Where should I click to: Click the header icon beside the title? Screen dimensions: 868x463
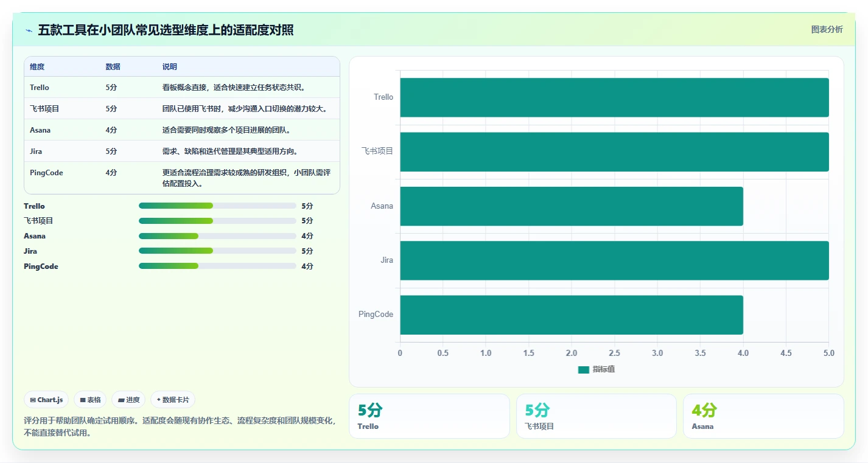click(x=29, y=30)
